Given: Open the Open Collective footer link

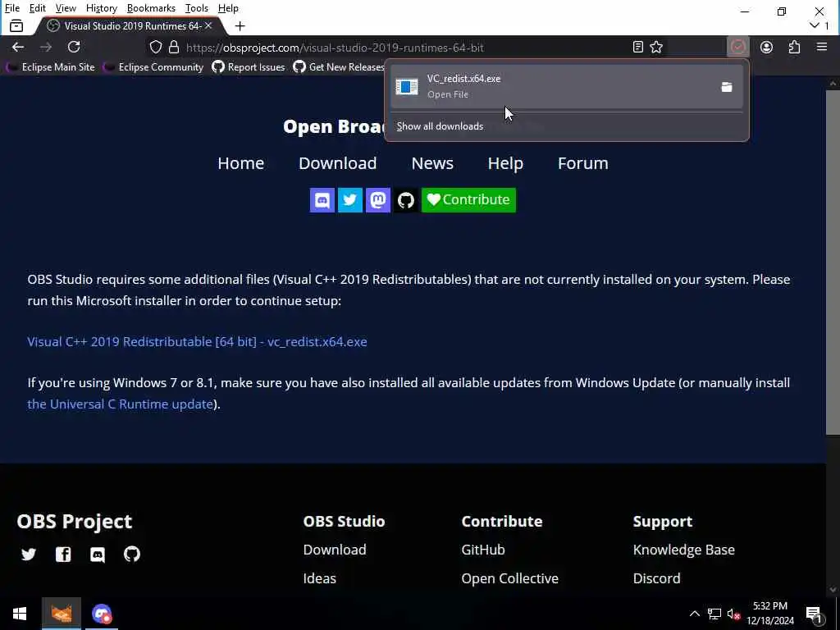Looking at the screenshot, I should [x=509, y=578].
